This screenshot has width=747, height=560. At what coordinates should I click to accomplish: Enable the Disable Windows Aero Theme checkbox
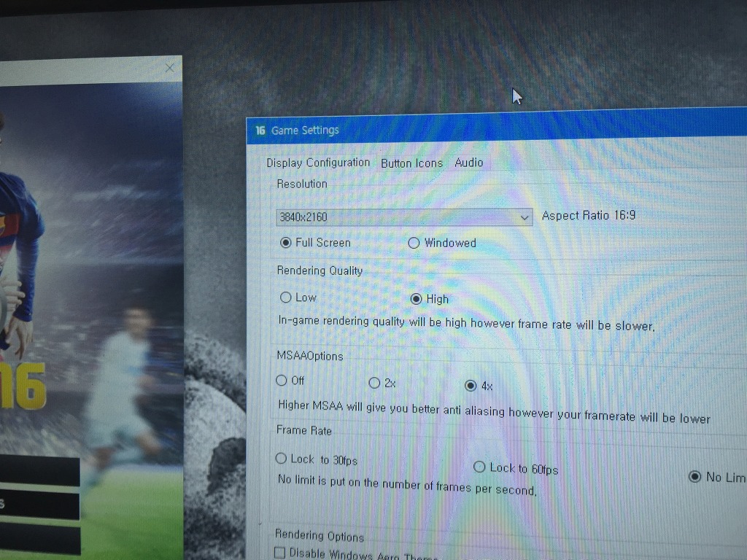(x=279, y=553)
